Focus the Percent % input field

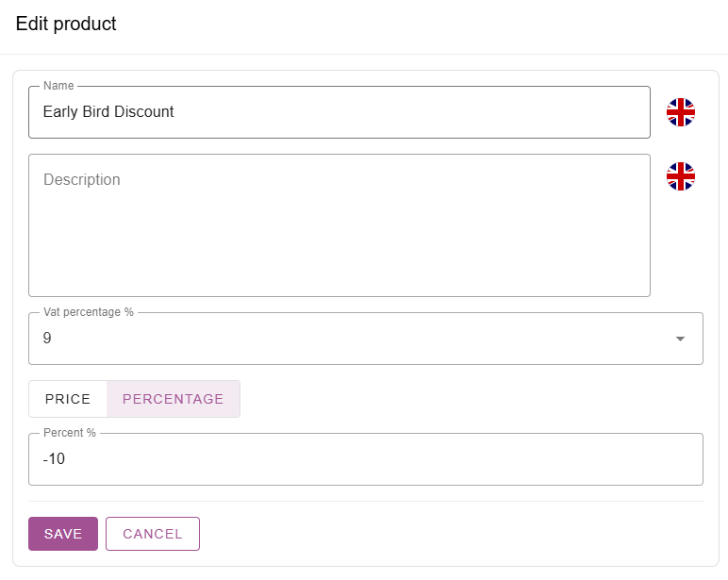[377, 459]
